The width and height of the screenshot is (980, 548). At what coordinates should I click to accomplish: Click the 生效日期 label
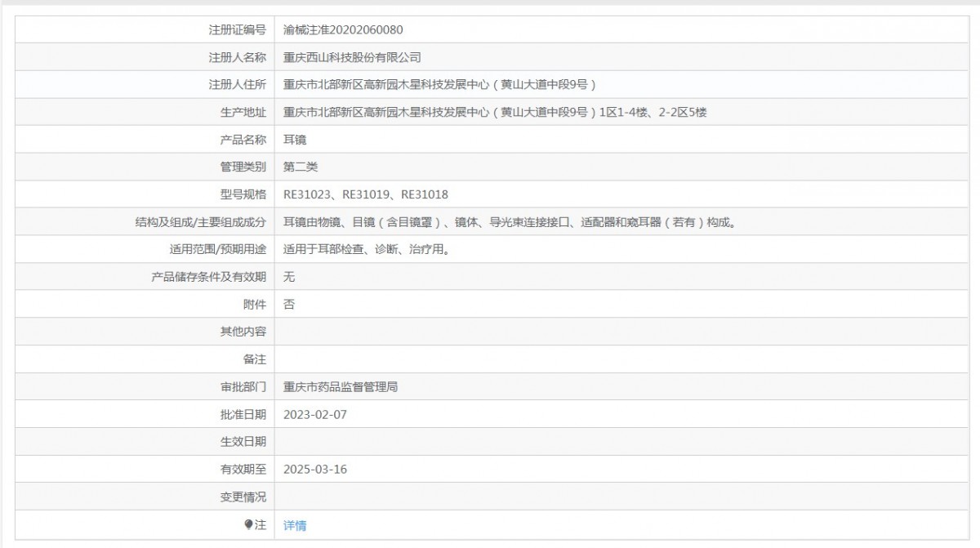coord(243,442)
